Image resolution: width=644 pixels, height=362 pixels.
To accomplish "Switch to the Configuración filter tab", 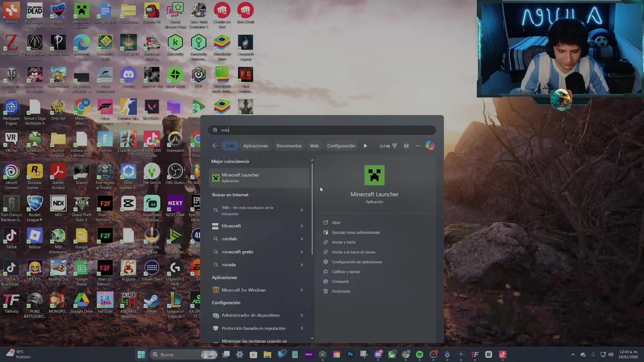I will pyautogui.click(x=341, y=146).
